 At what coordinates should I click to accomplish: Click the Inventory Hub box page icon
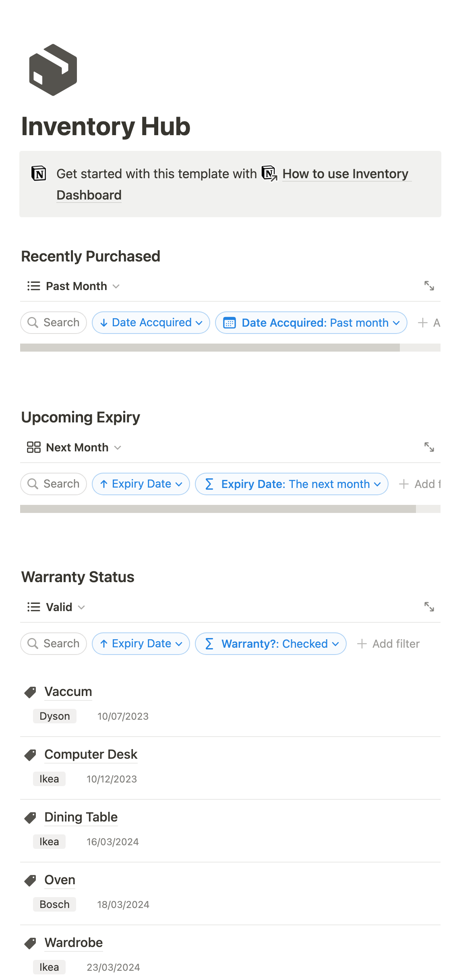point(53,70)
